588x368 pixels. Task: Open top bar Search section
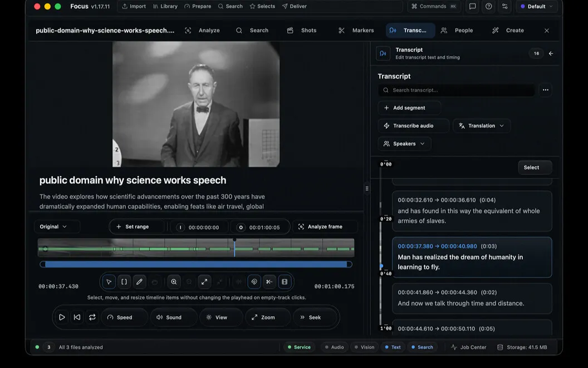pyautogui.click(x=231, y=6)
